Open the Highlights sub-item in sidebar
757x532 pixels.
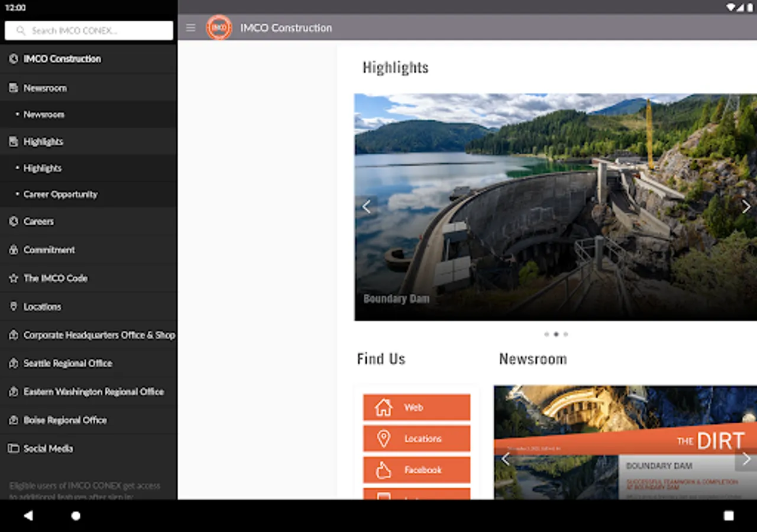point(89,168)
